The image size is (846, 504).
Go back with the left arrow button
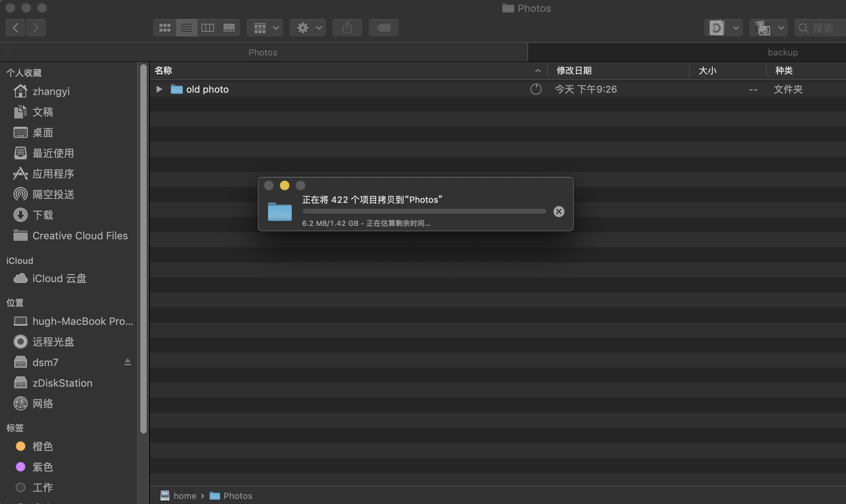pos(15,28)
